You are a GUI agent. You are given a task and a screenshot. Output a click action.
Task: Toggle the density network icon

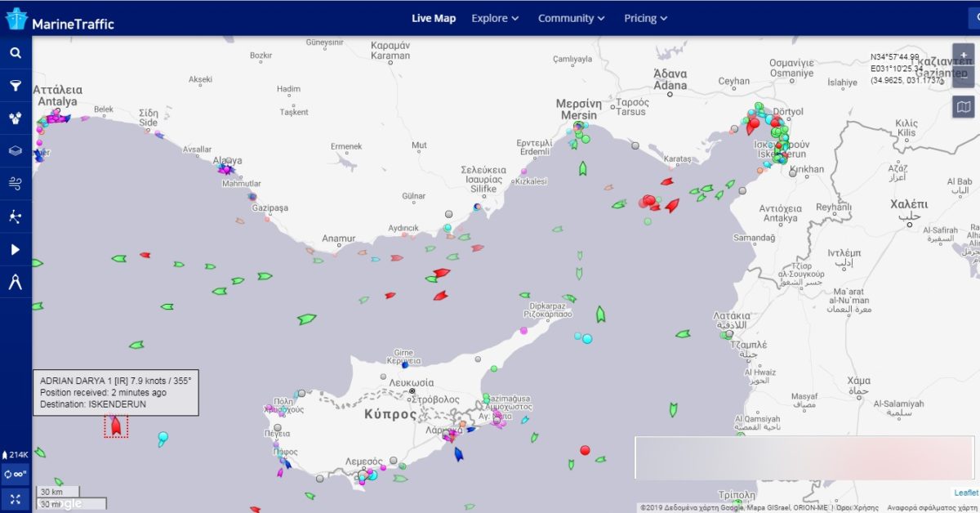pyautogui.click(x=16, y=216)
